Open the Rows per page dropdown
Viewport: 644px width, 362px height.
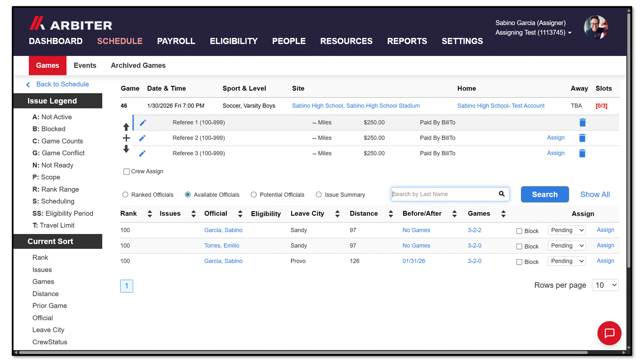click(x=605, y=285)
